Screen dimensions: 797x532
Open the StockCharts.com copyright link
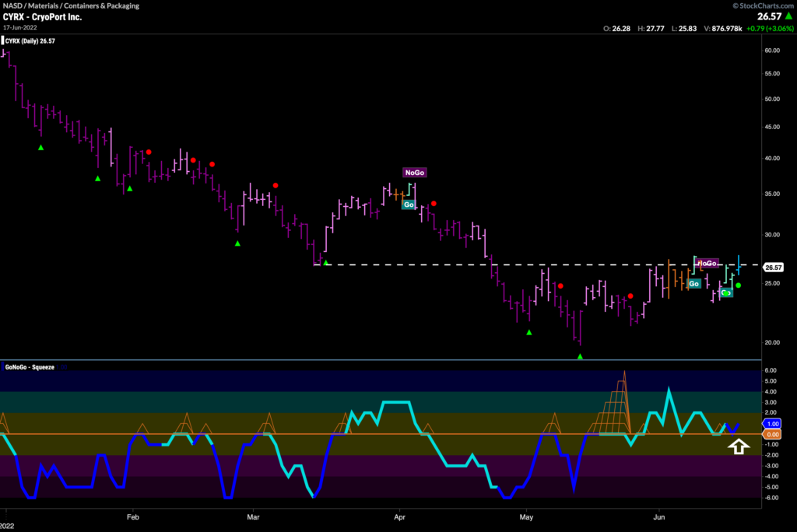[763, 5]
